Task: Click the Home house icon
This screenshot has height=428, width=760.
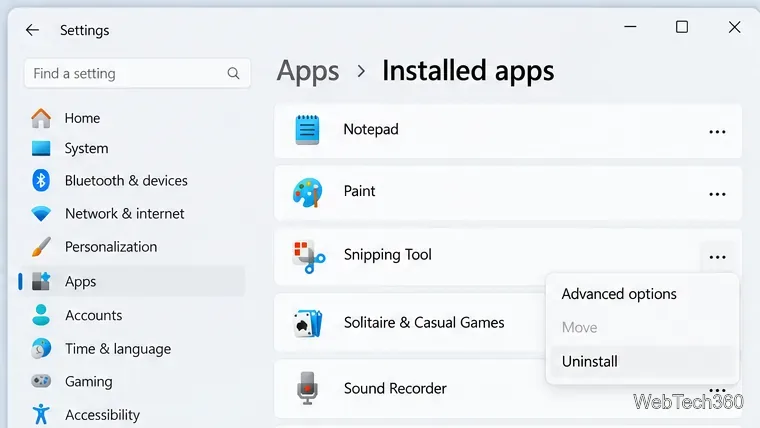Action: pos(41,118)
